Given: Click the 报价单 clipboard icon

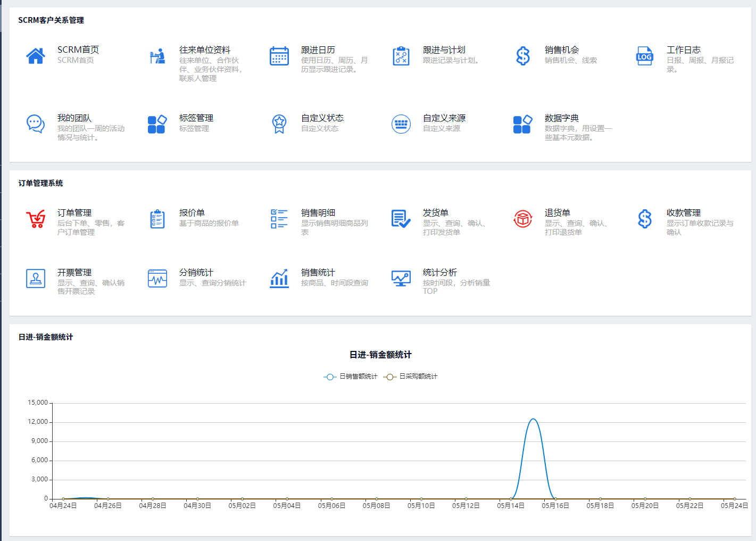Looking at the screenshot, I should pyautogui.click(x=157, y=219).
